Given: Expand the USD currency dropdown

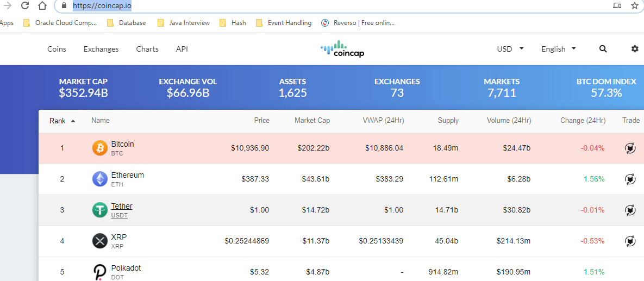Looking at the screenshot, I should pos(510,49).
